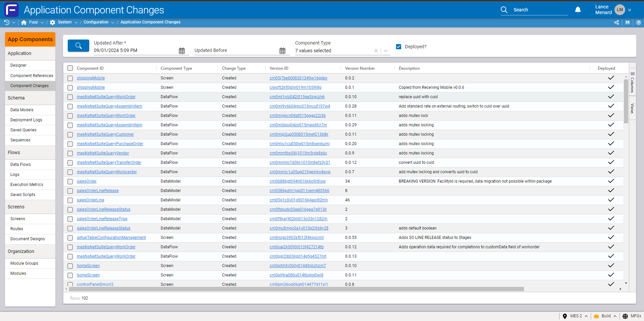Viewport: 644px width, 321px height.
Task: Click the Fuuz logo icon
Action: click(x=11, y=10)
